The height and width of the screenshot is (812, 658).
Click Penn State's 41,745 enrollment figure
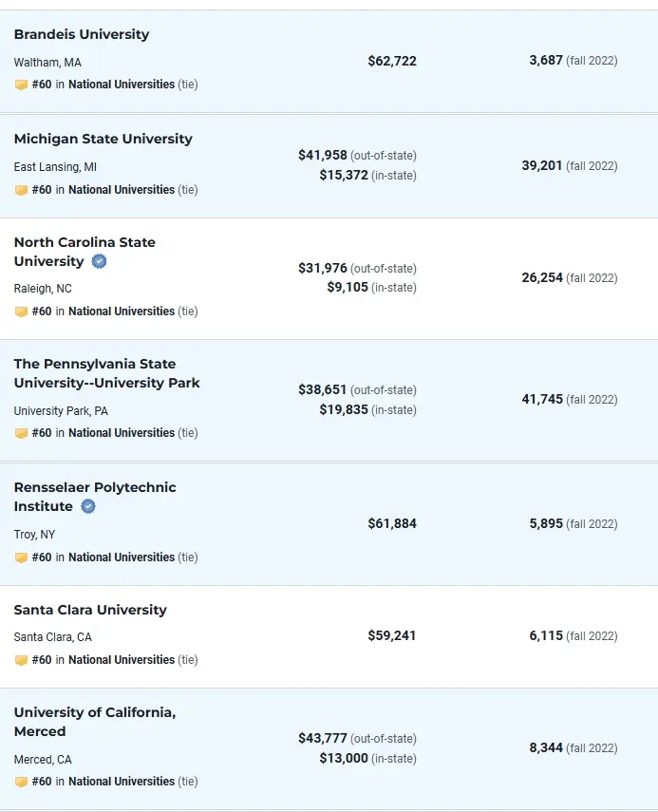[x=542, y=399]
